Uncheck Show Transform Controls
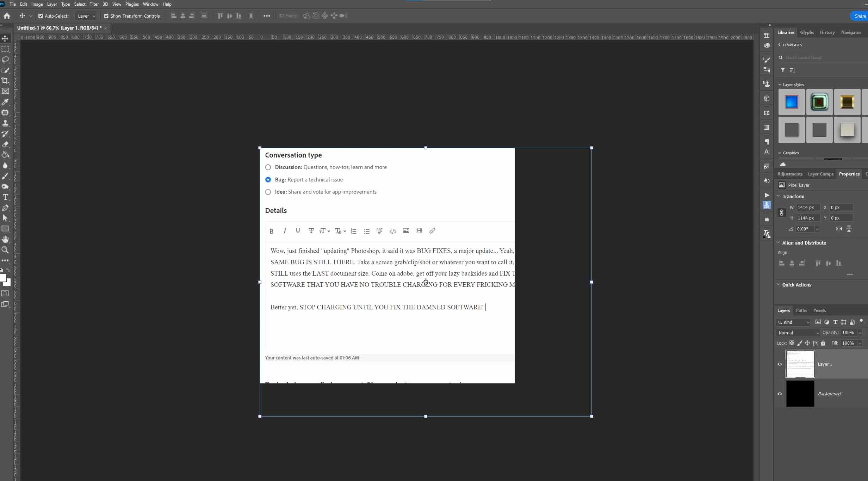Screen dimensions: 868x481 [x=106, y=16]
